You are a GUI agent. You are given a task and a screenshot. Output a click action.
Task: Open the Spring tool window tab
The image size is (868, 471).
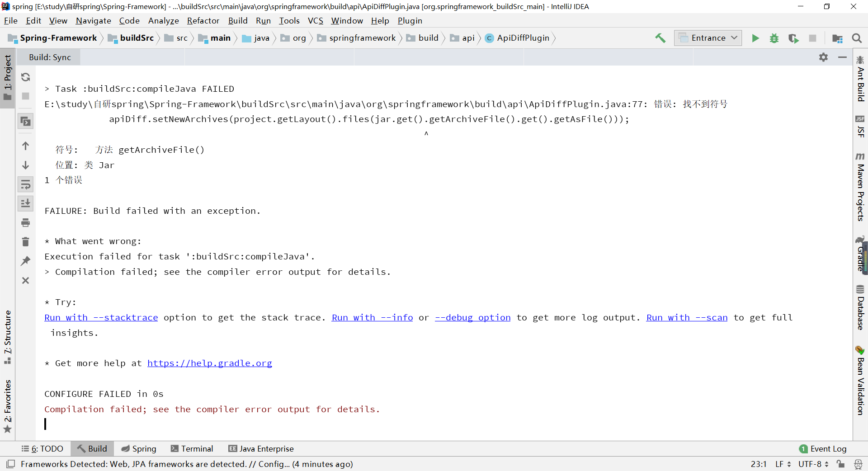[x=139, y=448]
